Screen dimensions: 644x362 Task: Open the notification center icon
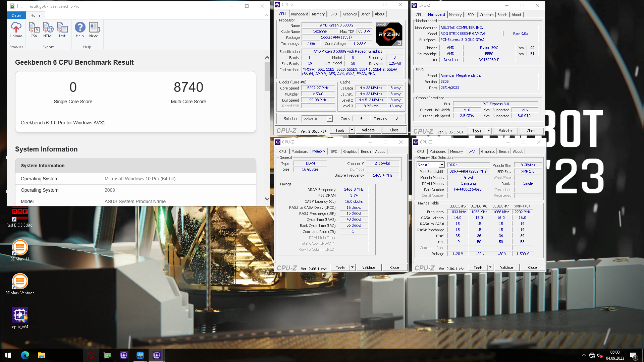point(634,355)
